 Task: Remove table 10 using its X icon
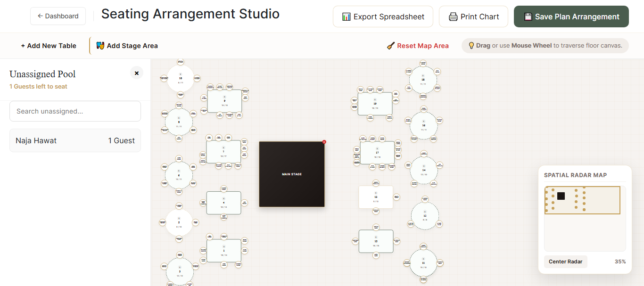(x=181, y=74)
